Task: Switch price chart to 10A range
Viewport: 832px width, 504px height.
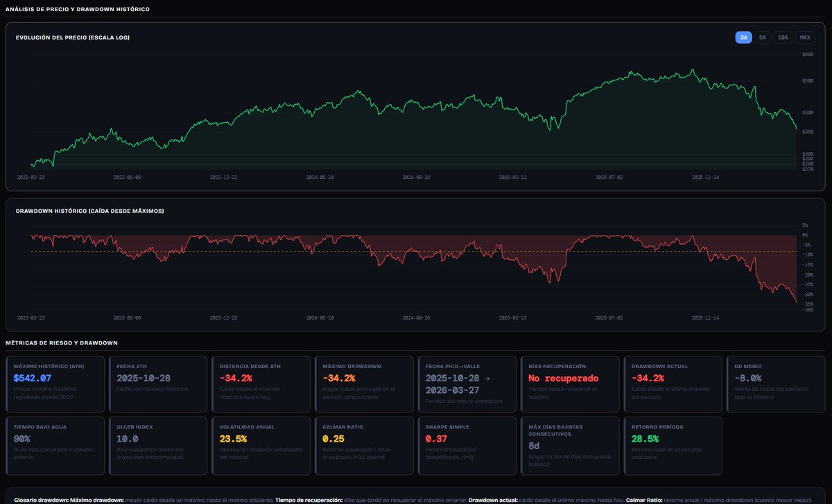Action: pos(783,37)
